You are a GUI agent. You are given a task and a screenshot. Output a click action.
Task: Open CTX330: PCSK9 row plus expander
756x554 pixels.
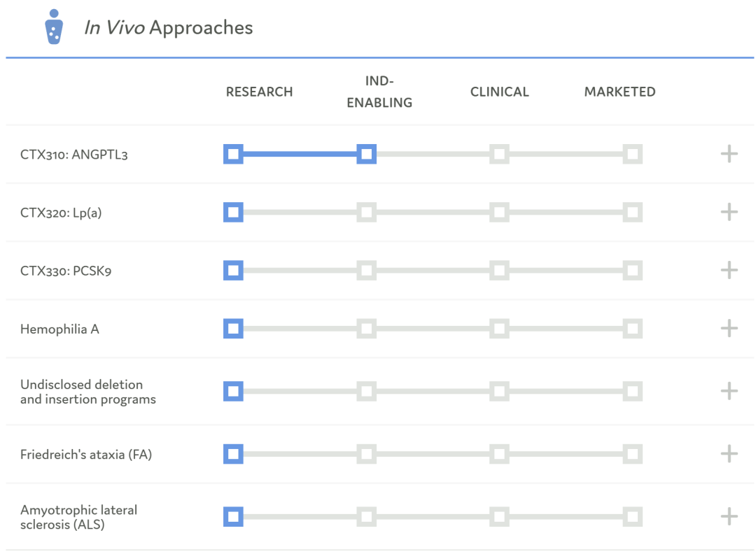pyautogui.click(x=729, y=270)
